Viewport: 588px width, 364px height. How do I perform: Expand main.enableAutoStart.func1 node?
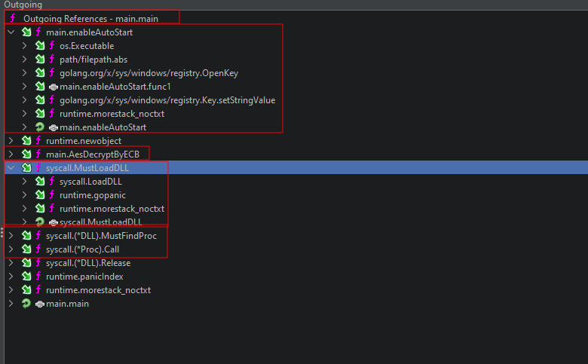(24, 86)
